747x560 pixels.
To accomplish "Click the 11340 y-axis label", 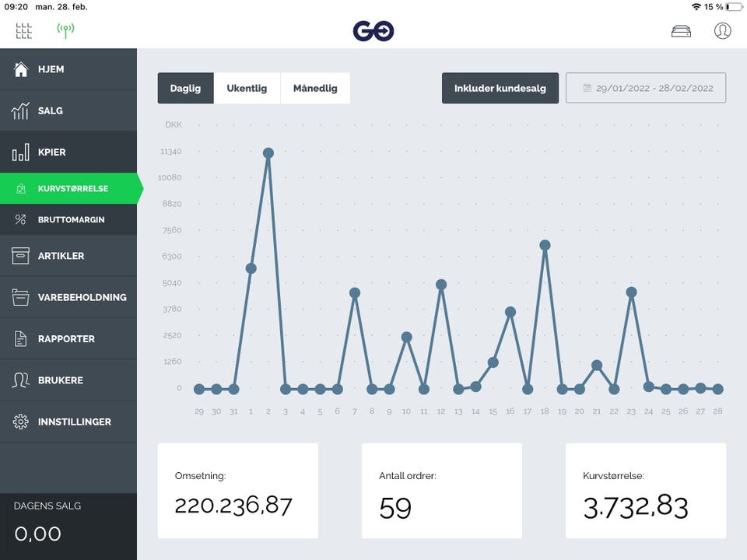I will point(171,152).
